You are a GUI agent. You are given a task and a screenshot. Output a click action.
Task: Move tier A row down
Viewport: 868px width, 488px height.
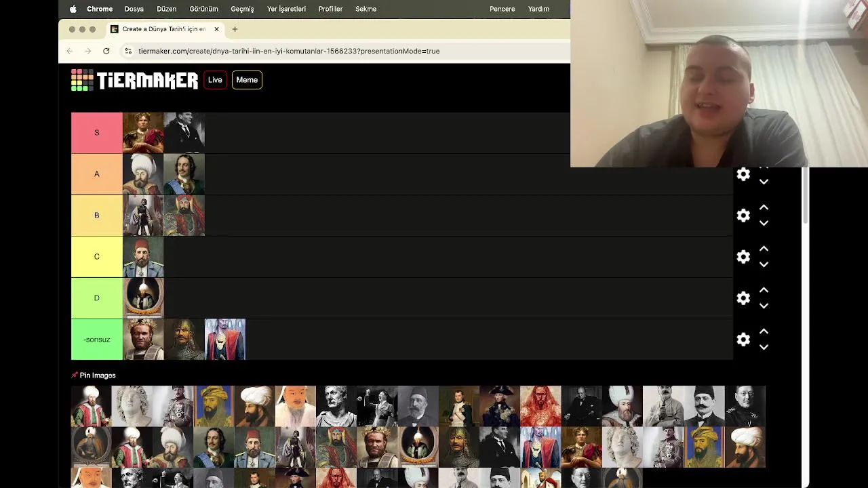[x=764, y=182]
